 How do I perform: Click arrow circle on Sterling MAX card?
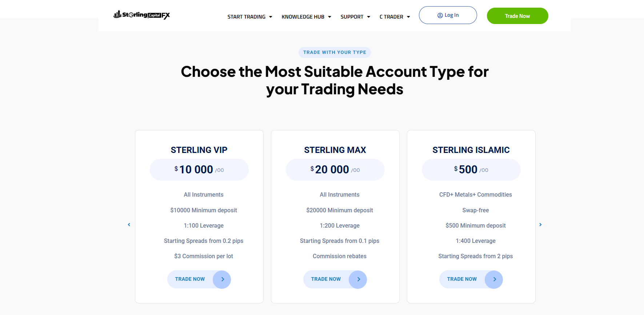pos(358,279)
